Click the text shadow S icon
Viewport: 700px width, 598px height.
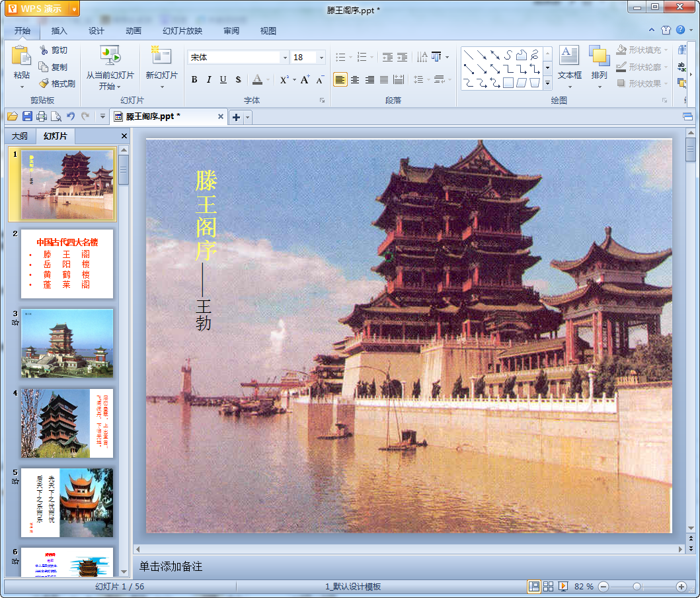pyautogui.click(x=238, y=79)
